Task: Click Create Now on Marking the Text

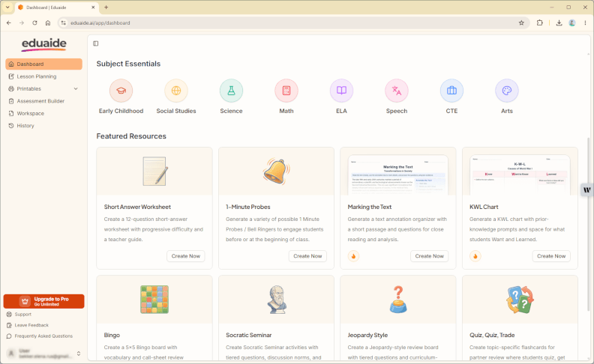Action: tap(429, 256)
